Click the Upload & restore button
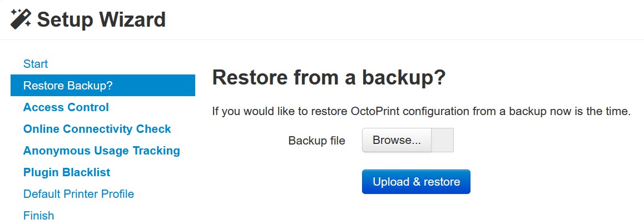644x224 pixels. [x=416, y=182]
